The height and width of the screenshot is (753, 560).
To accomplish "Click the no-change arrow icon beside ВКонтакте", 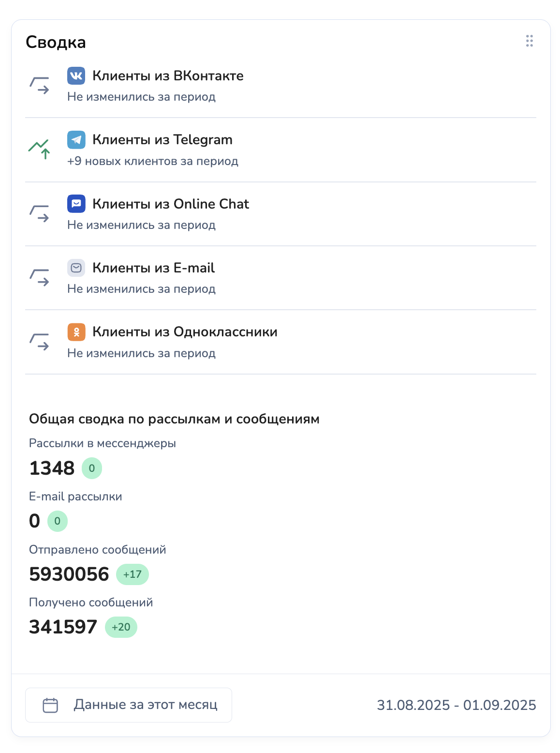I will [x=39, y=85].
